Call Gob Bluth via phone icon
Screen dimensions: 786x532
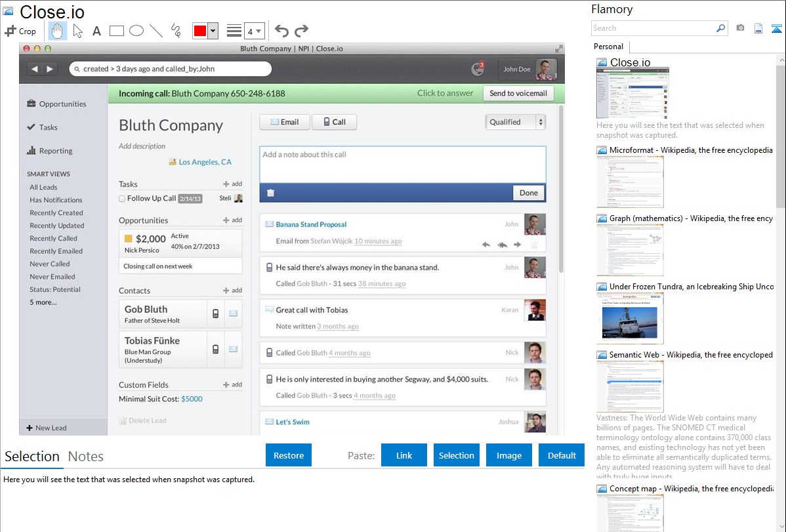point(216,314)
